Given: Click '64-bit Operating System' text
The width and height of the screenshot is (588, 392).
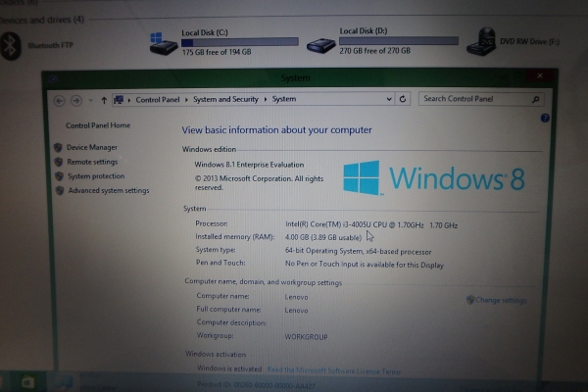Looking at the screenshot, I should coord(324,251).
